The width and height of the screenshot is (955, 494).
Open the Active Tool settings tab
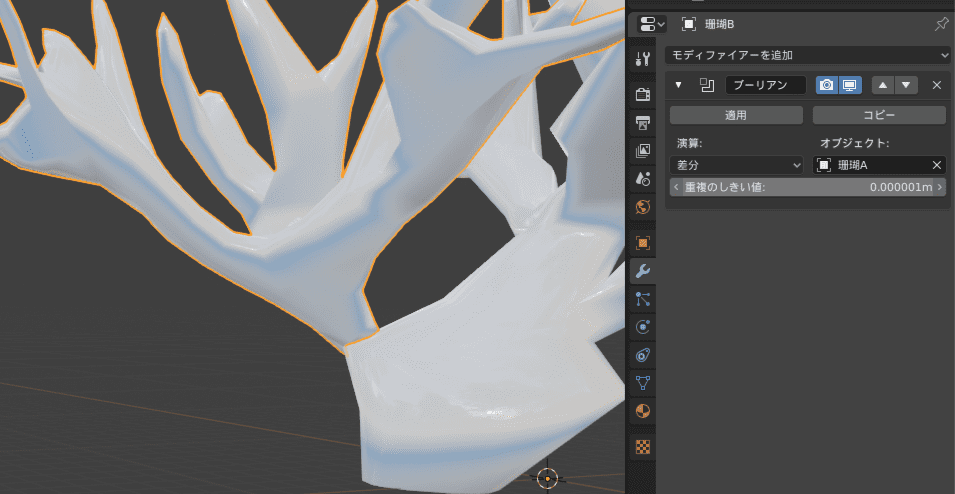(643, 58)
